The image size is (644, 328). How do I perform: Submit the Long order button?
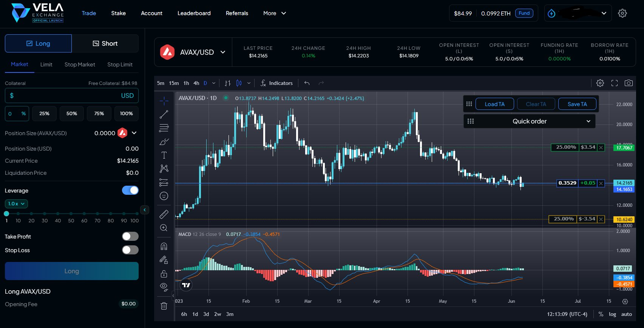[72, 271]
